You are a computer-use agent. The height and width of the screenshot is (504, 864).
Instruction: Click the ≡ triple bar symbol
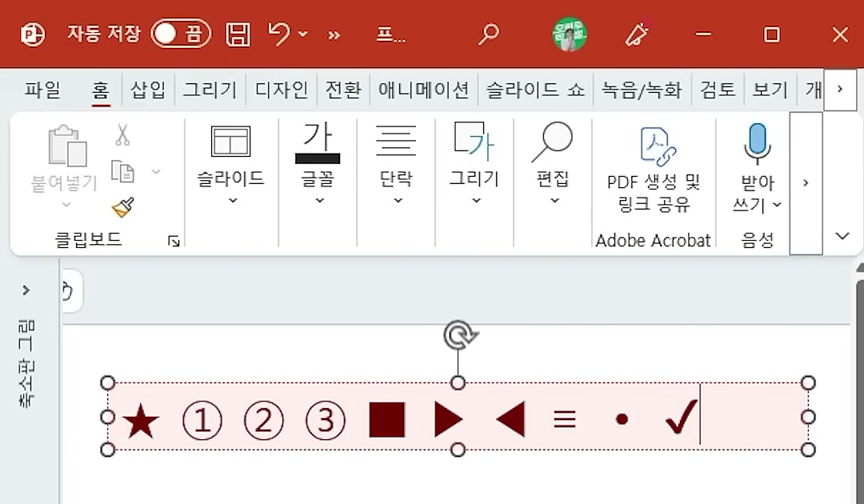[565, 420]
